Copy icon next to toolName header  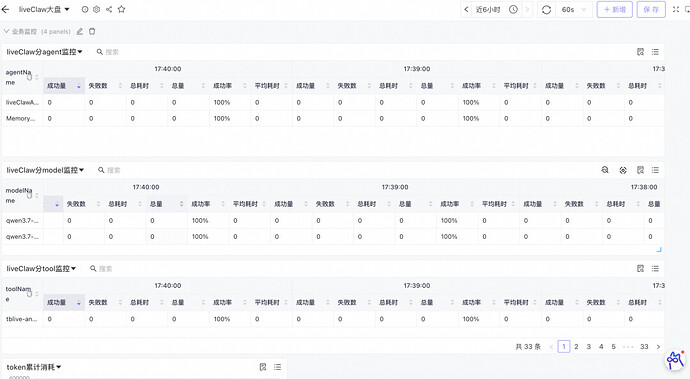pyautogui.click(x=29, y=294)
